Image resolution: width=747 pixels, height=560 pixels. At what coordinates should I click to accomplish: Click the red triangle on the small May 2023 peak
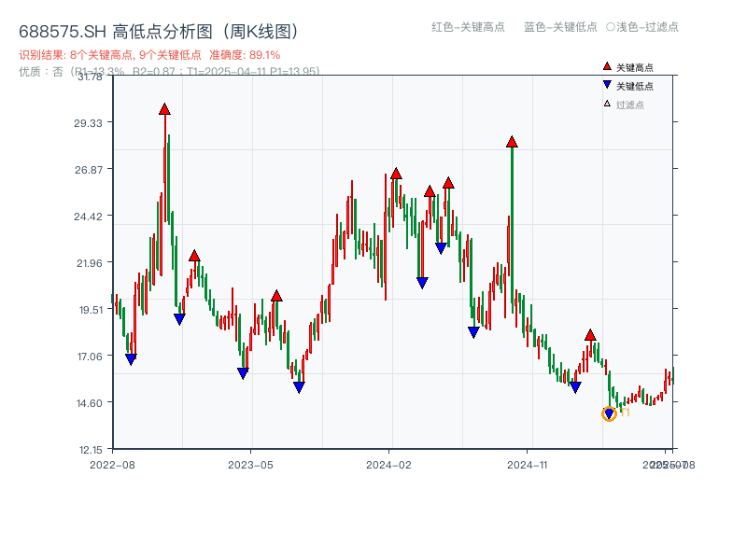point(275,294)
